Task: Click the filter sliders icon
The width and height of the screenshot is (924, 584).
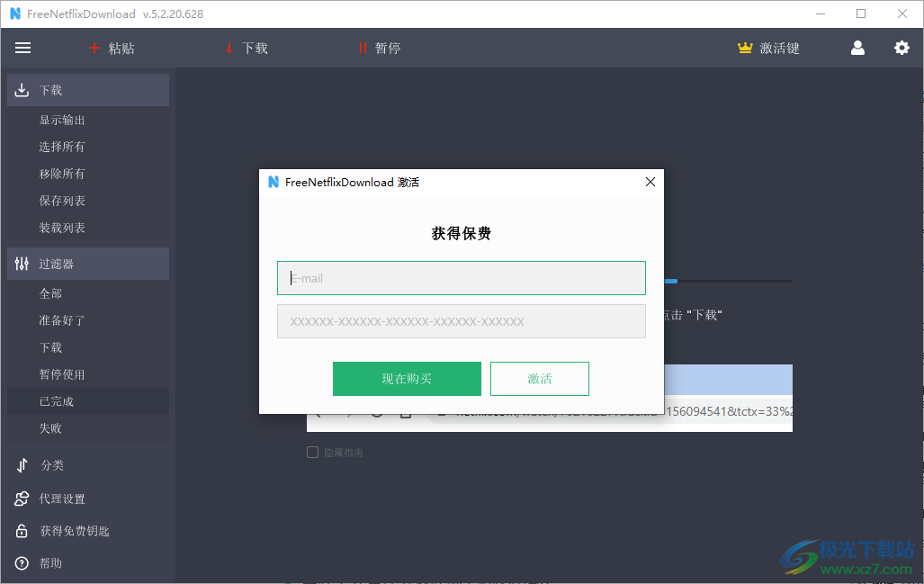Action: (x=22, y=264)
